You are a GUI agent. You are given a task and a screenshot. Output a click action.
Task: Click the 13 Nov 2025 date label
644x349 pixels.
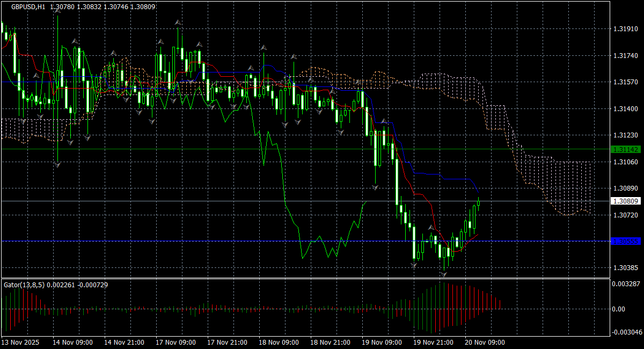pos(20,342)
